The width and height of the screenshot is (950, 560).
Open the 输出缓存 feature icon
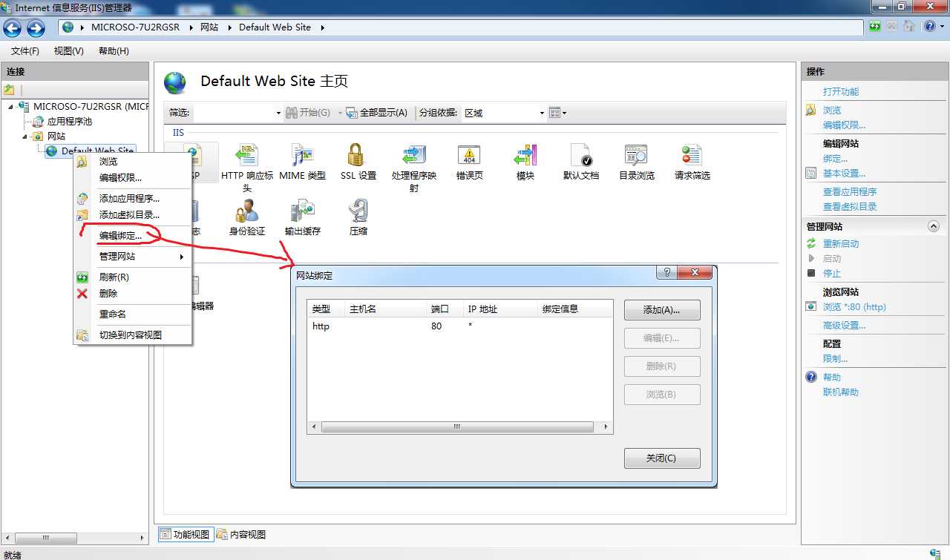[x=303, y=218]
